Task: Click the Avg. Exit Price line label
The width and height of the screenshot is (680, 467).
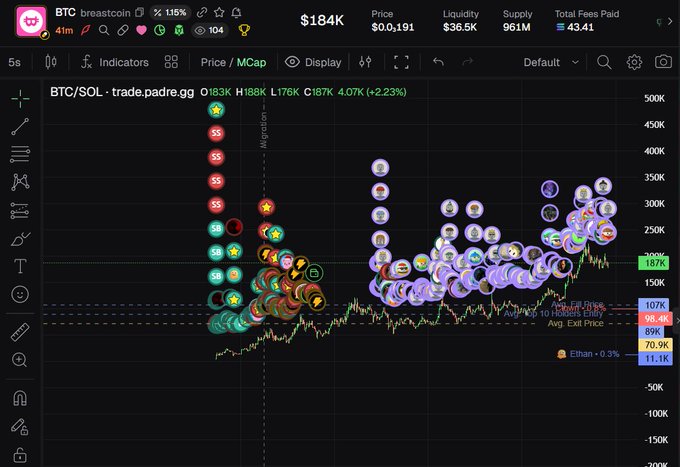Action: 575,323
